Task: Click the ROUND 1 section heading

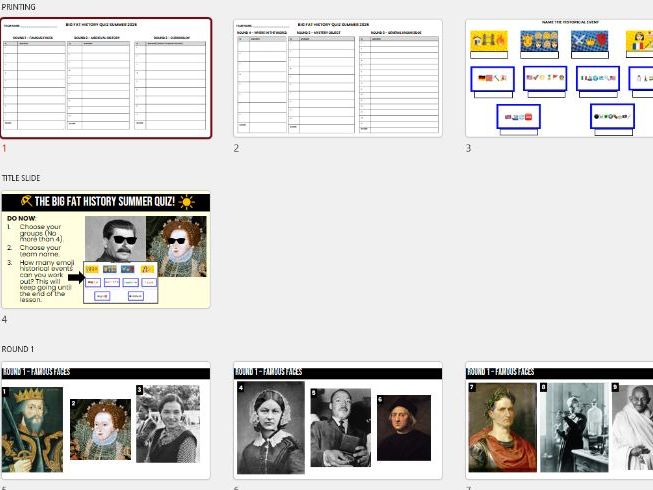Action: click(17, 349)
